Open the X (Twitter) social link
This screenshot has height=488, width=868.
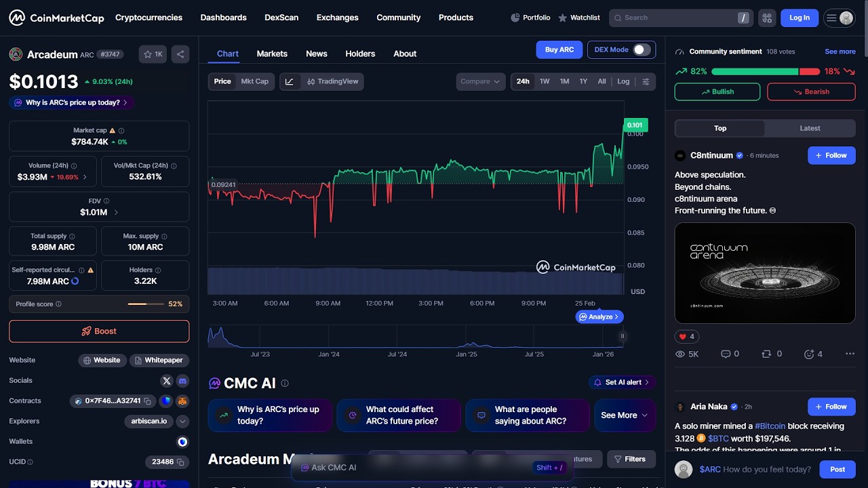167,381
